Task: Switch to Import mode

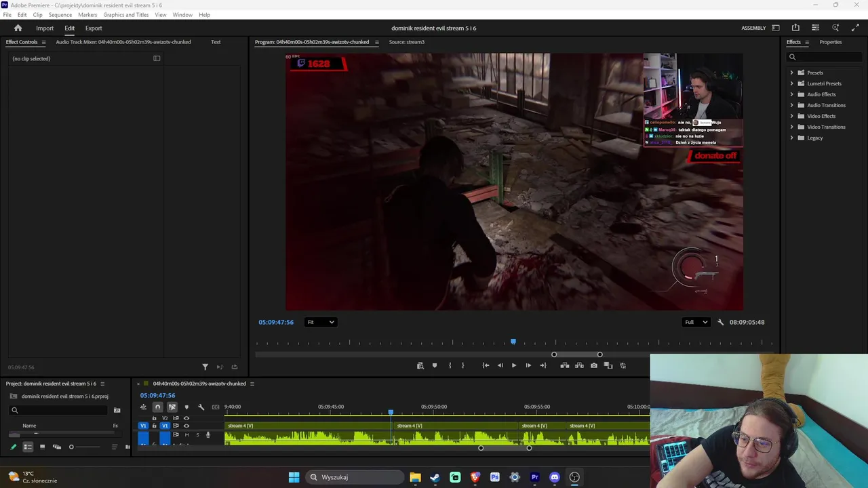Action: coord(45,28)
